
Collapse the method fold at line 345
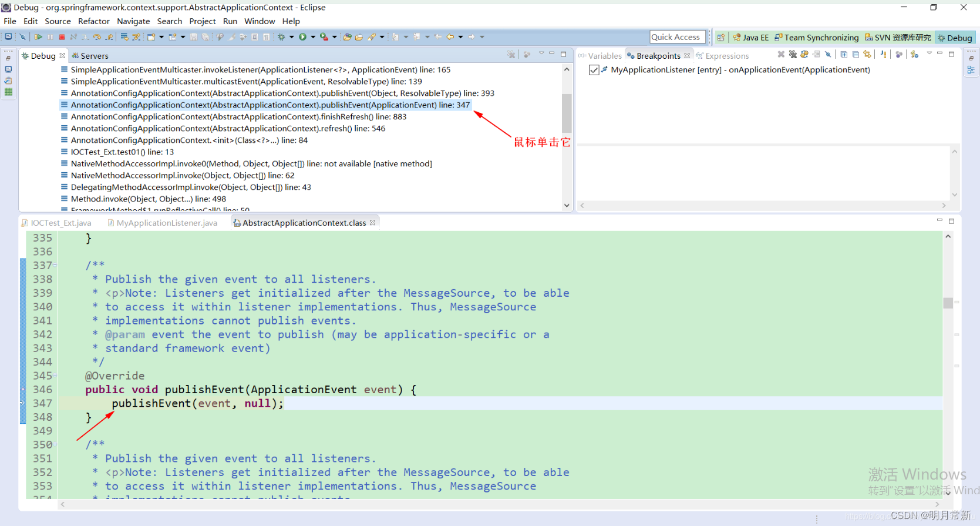coord(55,375)
